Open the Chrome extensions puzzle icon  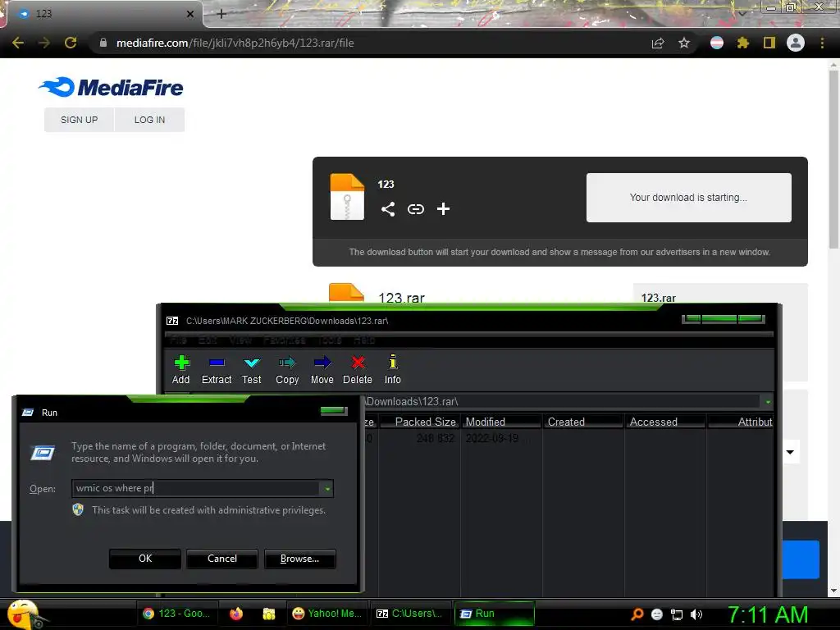coord(742,43)
